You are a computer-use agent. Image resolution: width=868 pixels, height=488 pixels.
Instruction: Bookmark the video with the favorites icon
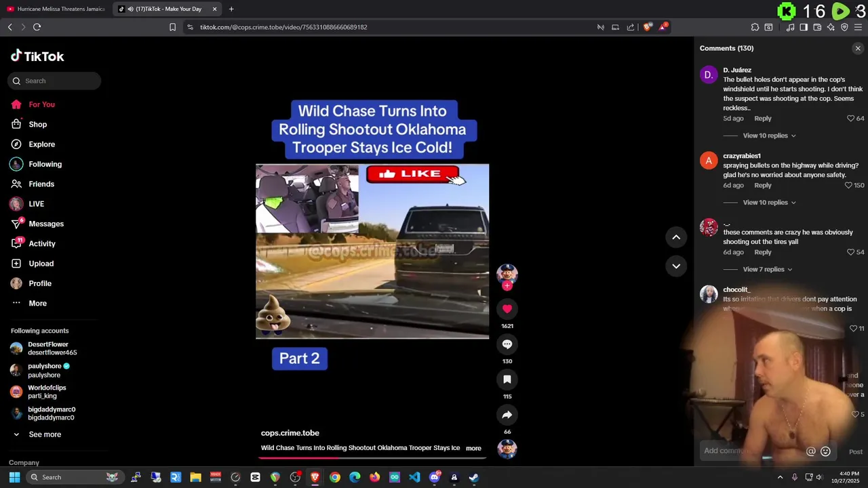click(507, 380)
